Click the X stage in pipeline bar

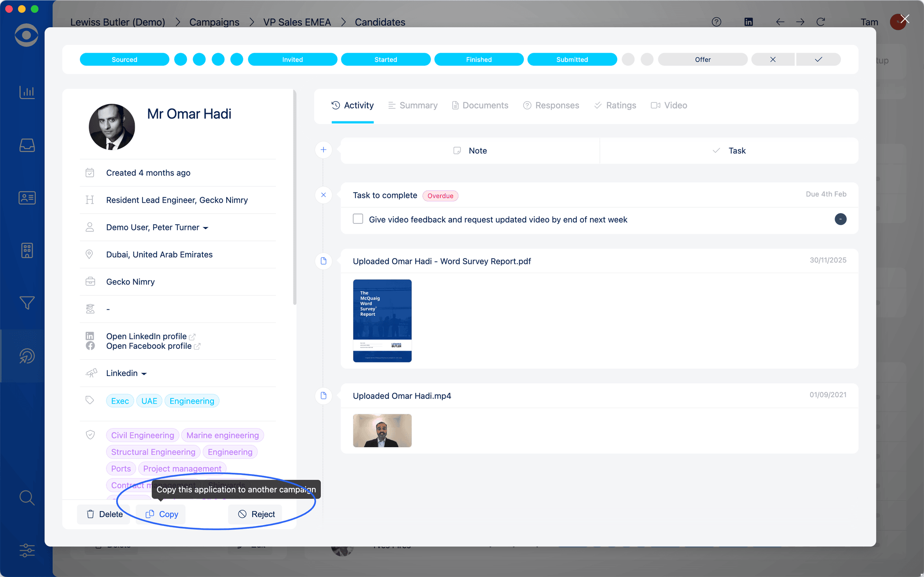click(x=773, y=59)
